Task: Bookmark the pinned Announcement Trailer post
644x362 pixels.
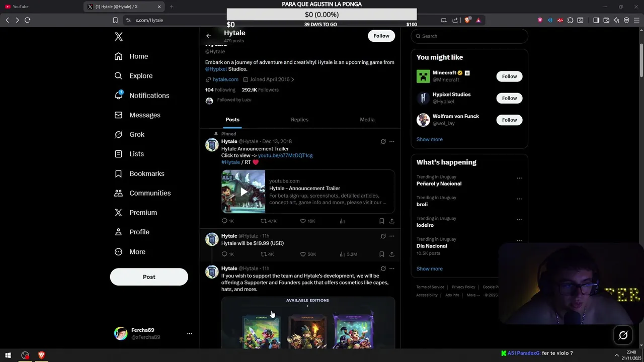Action: tap(381, 221)
